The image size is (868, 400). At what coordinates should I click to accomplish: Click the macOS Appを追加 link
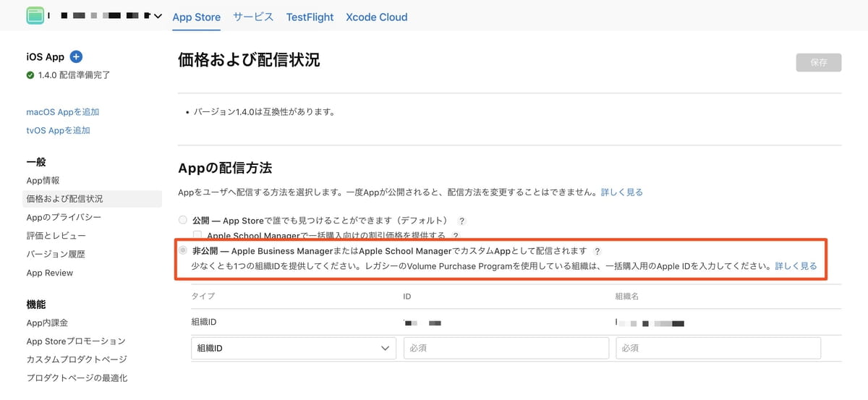click(63, 112)
